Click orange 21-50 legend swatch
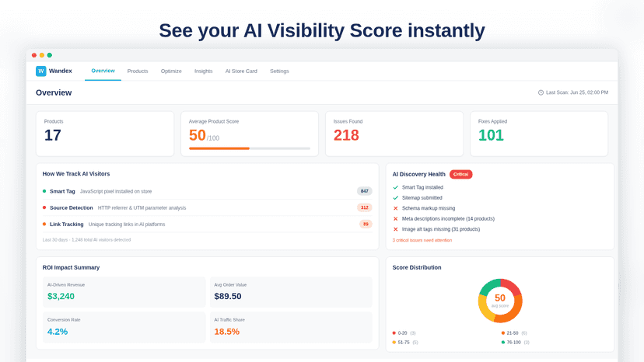Image resolution: width=644 pixels, height=362 pixels. click(x=503, y=332)
